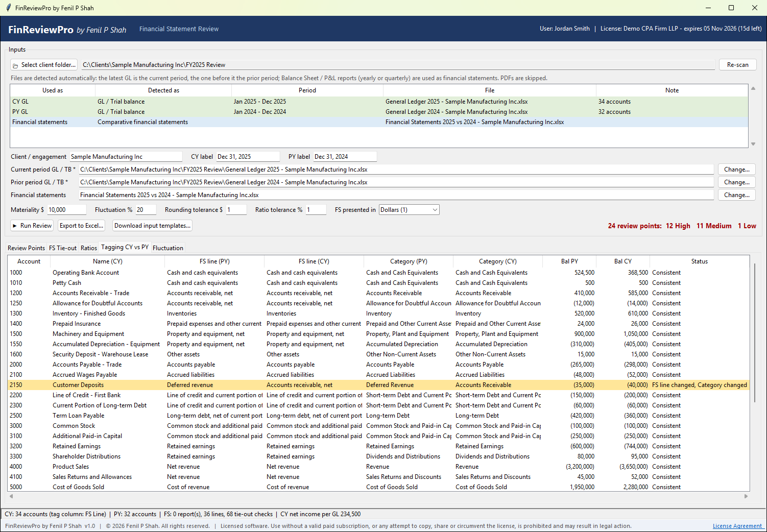Edit the Client / engagement name field
This screenshot has width=767, height=532.
point(126,157)
